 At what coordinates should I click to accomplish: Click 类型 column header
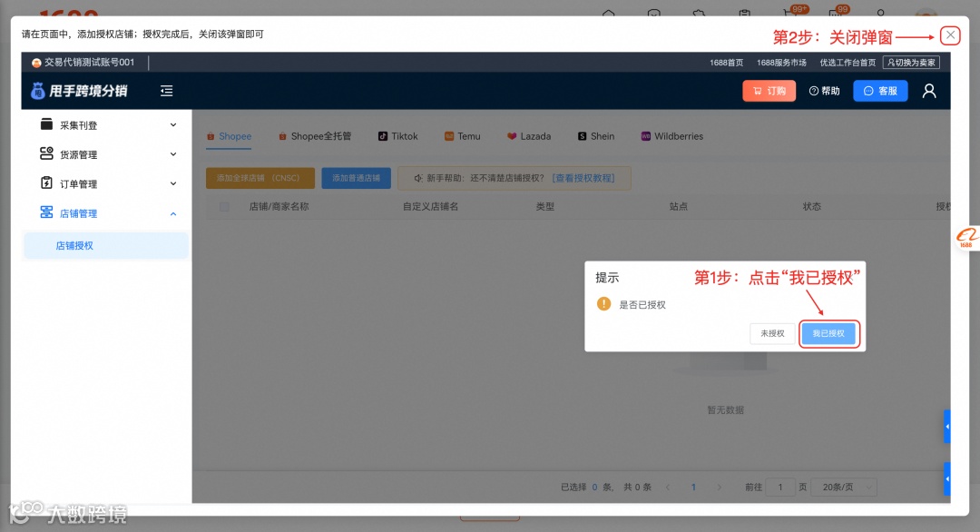coord(545,207)
